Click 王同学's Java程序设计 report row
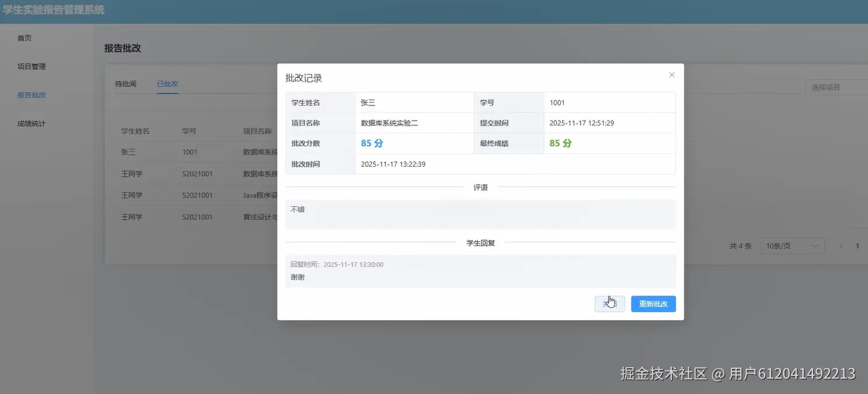The height and width of the screenshot is (394, 868). 175,195
